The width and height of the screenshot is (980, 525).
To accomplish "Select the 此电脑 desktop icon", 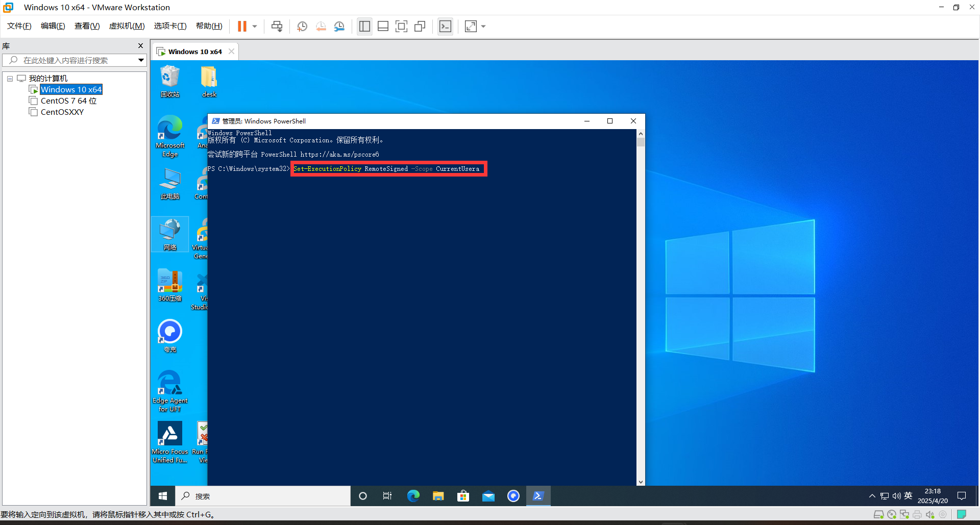I will point(170,184).
